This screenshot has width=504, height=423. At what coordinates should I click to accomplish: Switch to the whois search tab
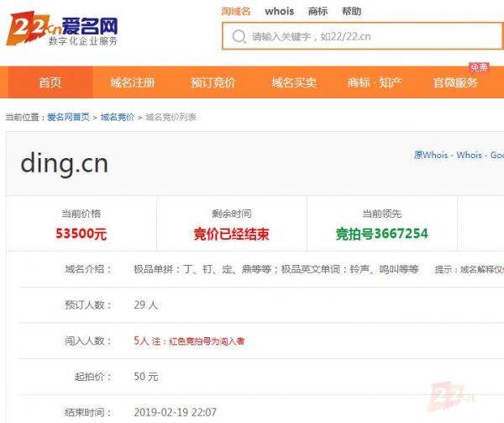pos(280,12)
